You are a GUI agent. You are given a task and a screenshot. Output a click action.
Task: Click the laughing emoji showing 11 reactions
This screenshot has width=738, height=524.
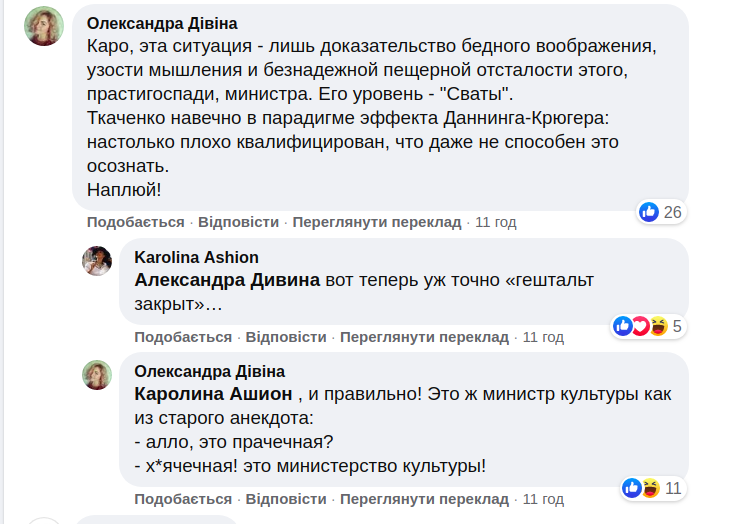pos(650,488)
